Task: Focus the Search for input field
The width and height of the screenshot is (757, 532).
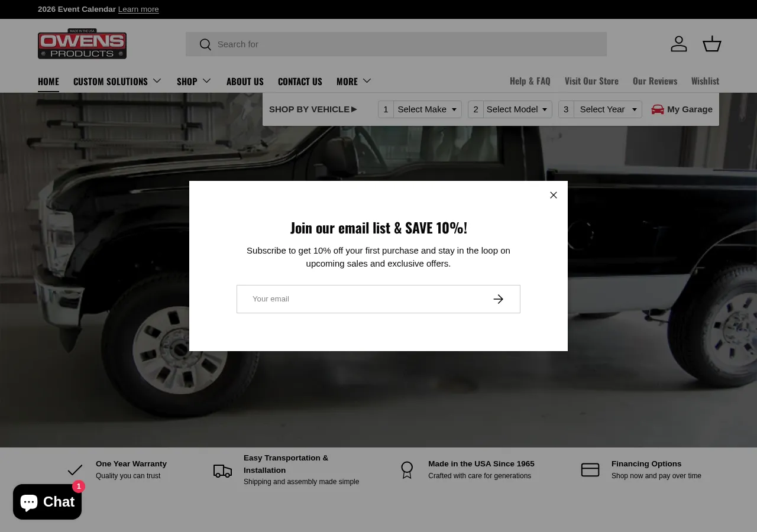Action: 396,44
